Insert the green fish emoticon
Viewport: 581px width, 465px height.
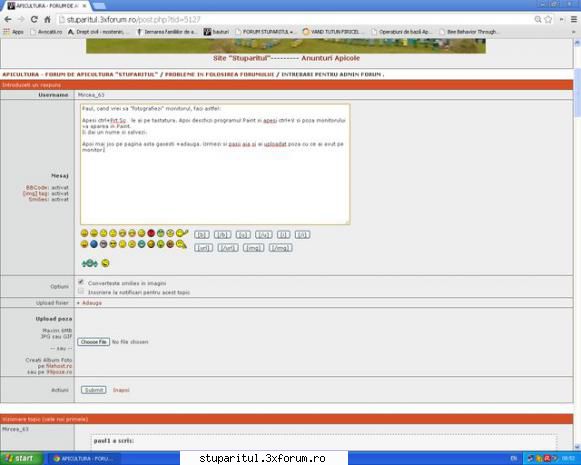click(x=89, y=263)
